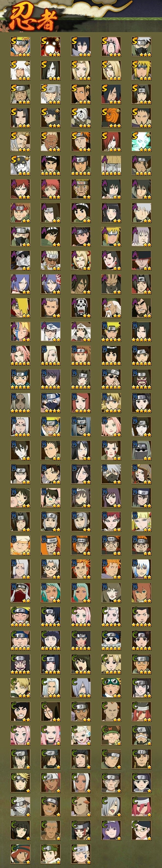Choose the winking teal-haired B-rank ninja
The width and height of the screenshot is (162, 868).
pyautogui.click(x=50, y=593)
